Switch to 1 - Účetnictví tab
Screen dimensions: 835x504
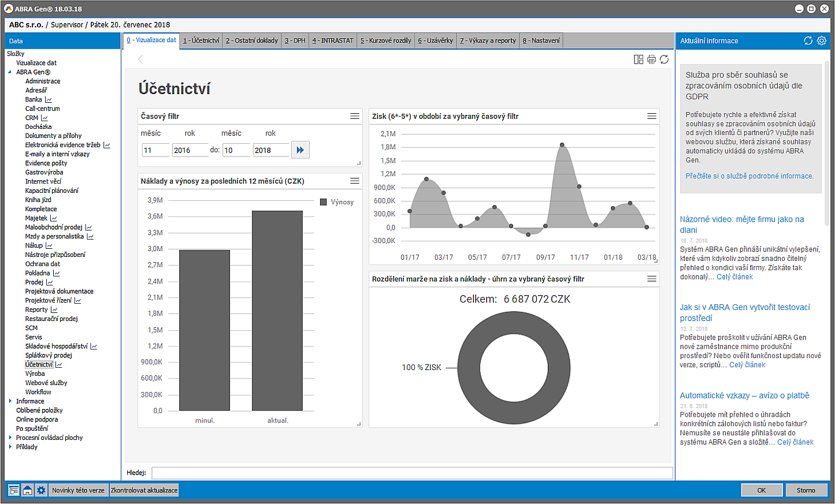[201, 40]
